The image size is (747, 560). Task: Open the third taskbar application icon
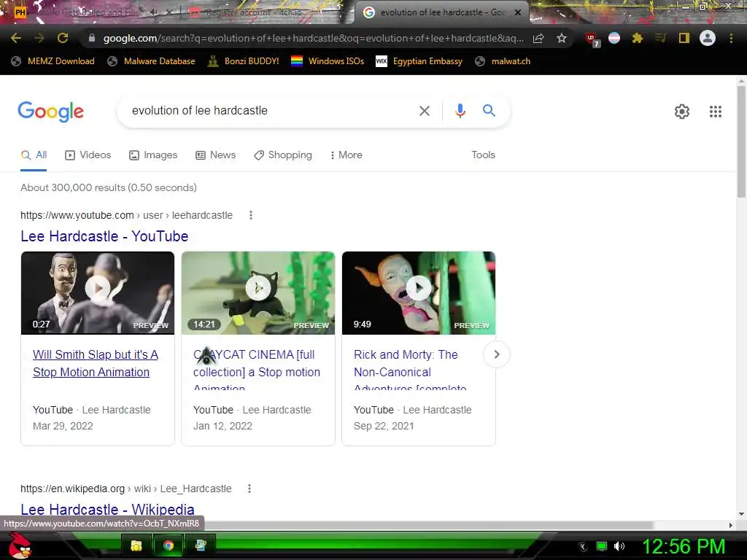[x=200, y=545]
